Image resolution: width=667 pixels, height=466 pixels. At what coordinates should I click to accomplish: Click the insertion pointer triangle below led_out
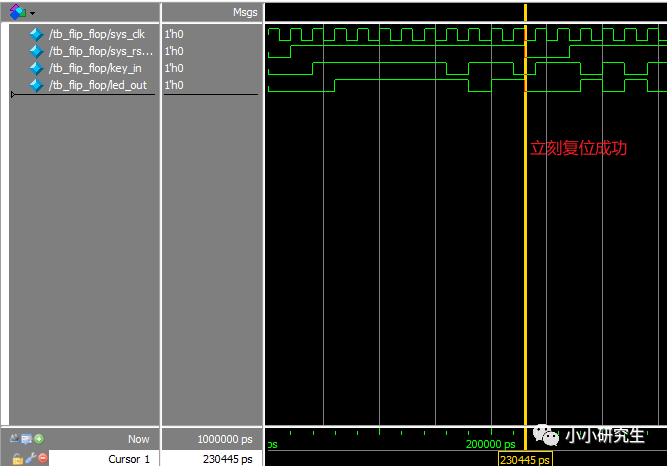(13, 94)
